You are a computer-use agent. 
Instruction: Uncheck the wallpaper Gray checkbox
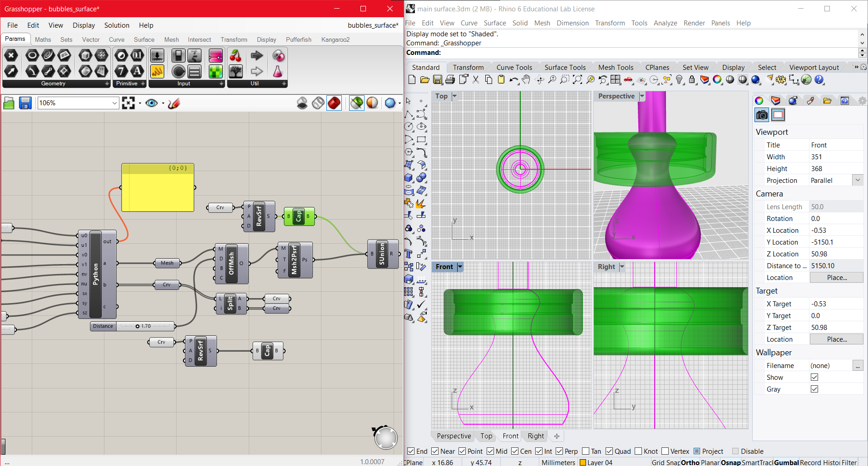[x=814, y=389]
